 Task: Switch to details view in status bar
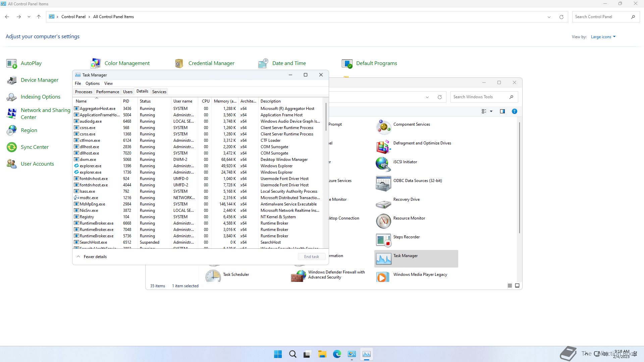(509, 286)
